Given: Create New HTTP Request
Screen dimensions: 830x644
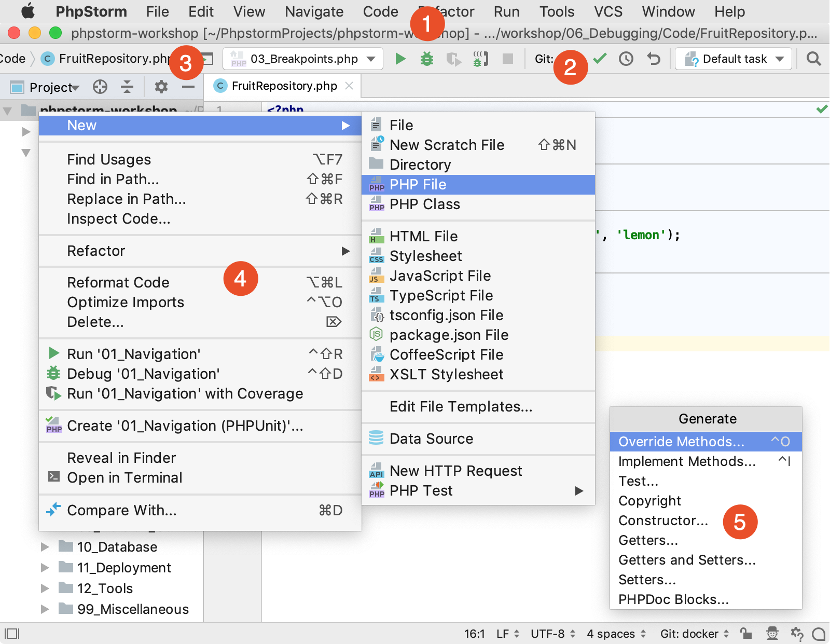Looking at the screenshot, I should pyautogui.click(x=478, y=471).
